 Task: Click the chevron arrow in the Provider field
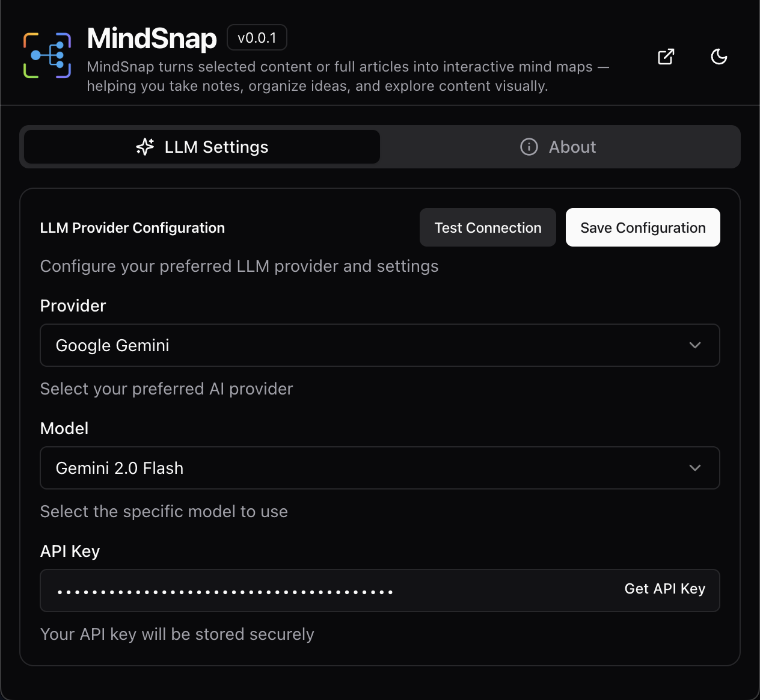point(695,345)
